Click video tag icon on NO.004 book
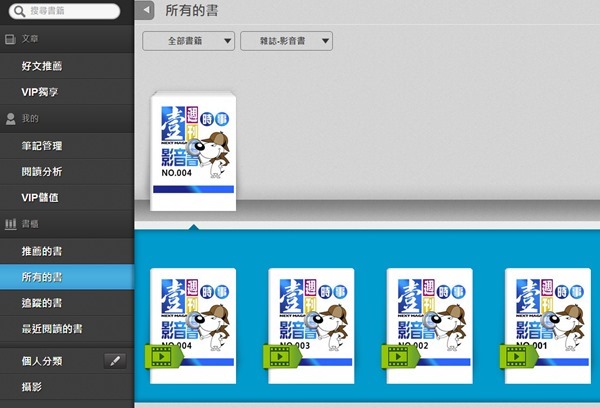600x408 pixels. [163, 357]
